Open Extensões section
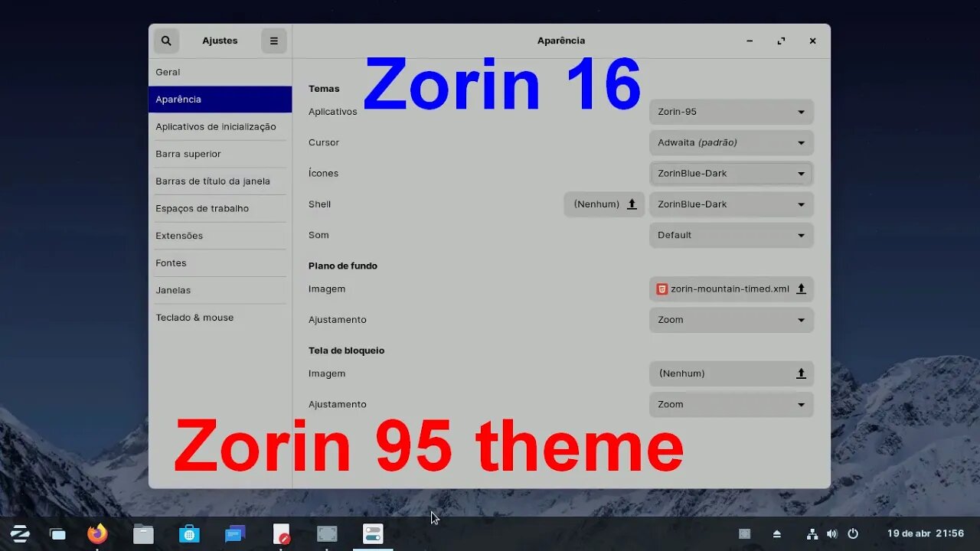The image size is (980, 551). pos(220,236)
